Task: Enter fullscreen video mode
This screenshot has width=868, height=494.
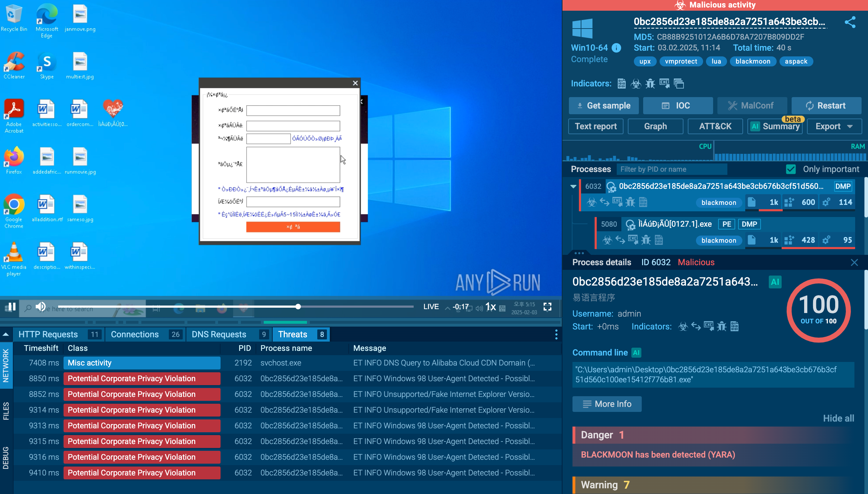Action: [547, 307]
